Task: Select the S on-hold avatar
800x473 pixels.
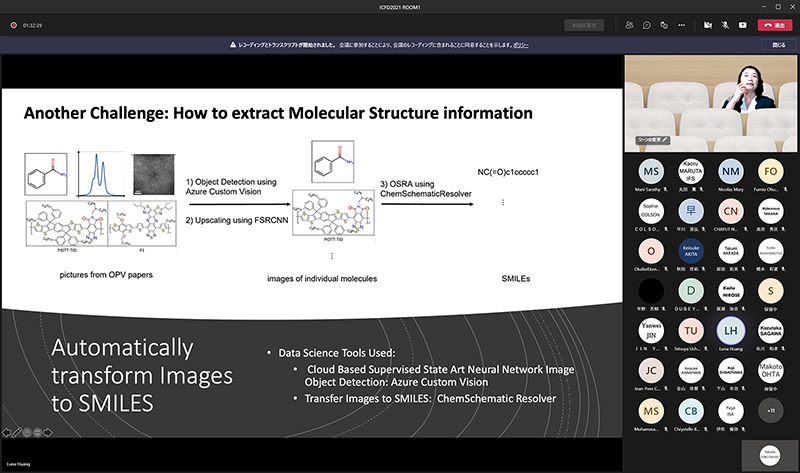Action: point(770,291)
